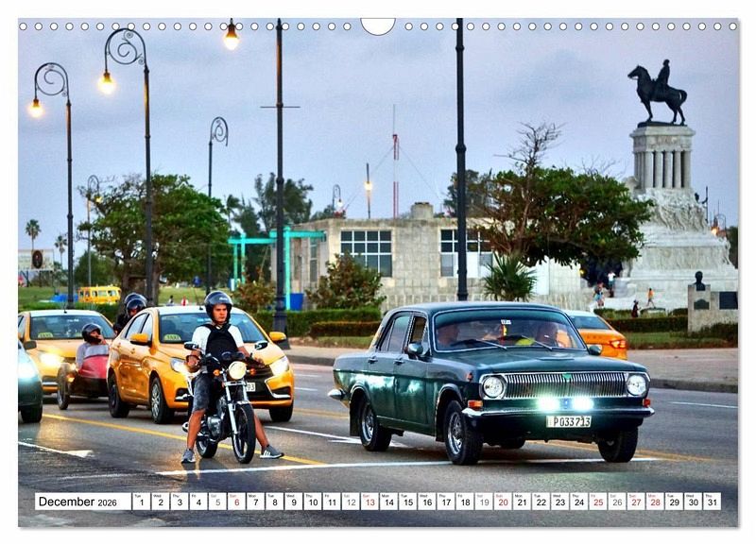Image resolution: width=756 pixels, height=545 pixels.
Task: Pick day 10 on the calendar row
Action: [x=312, y=502]
